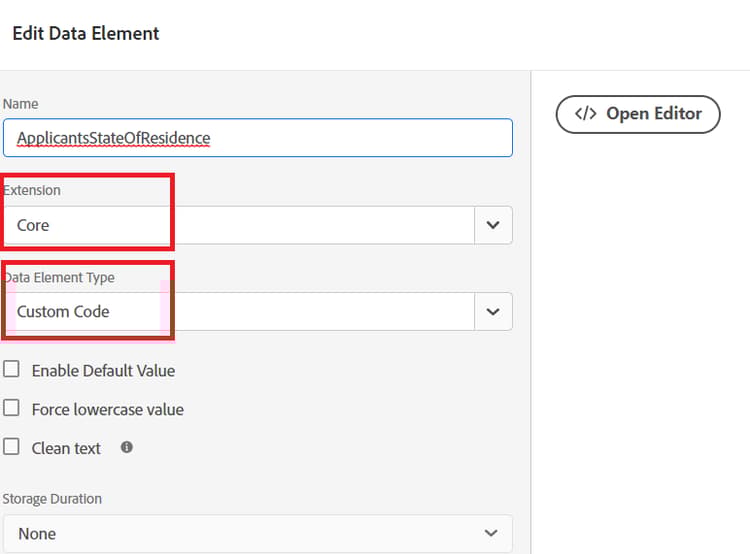
Task: Focus the Name field containing ApplicantsStateOfResidence
Action: pos(257,138)
